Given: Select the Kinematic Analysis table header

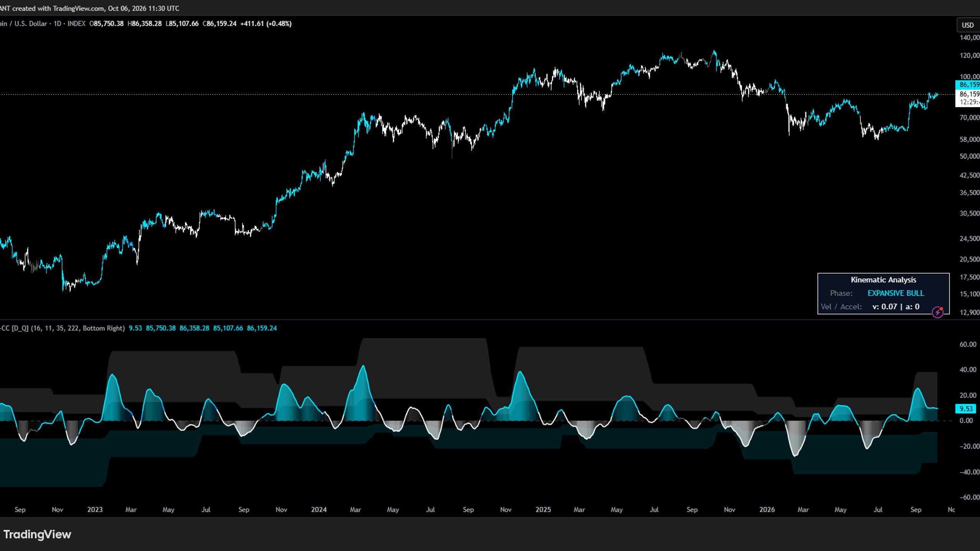Looking at the screenshot, I should click(883, 280).
